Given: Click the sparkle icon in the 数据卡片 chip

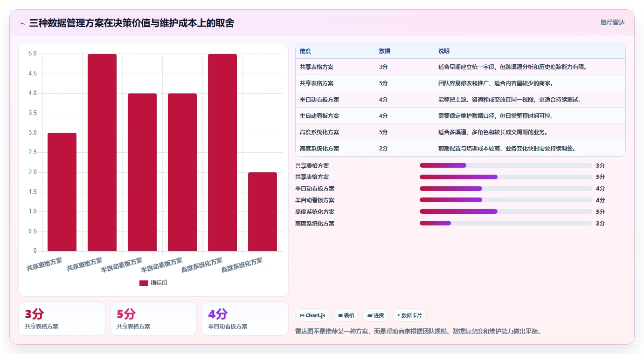Looking at the screenshot, I should (398, 315).
